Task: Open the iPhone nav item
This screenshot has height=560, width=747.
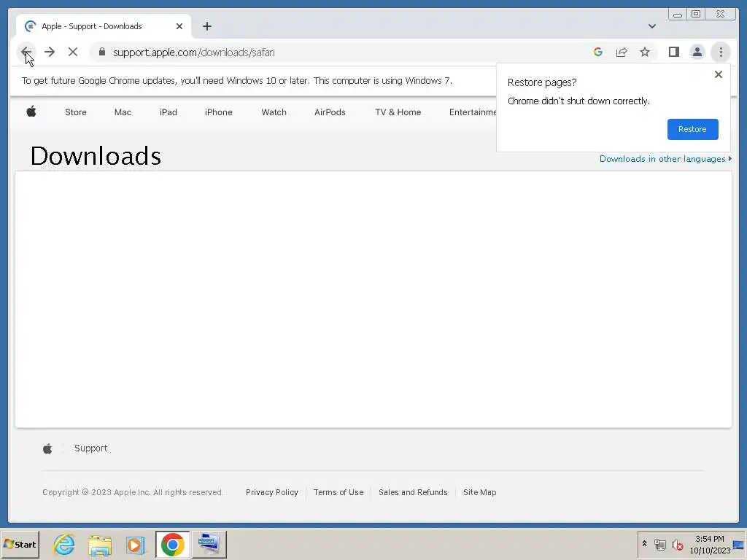Action: [x=219, y=112]
